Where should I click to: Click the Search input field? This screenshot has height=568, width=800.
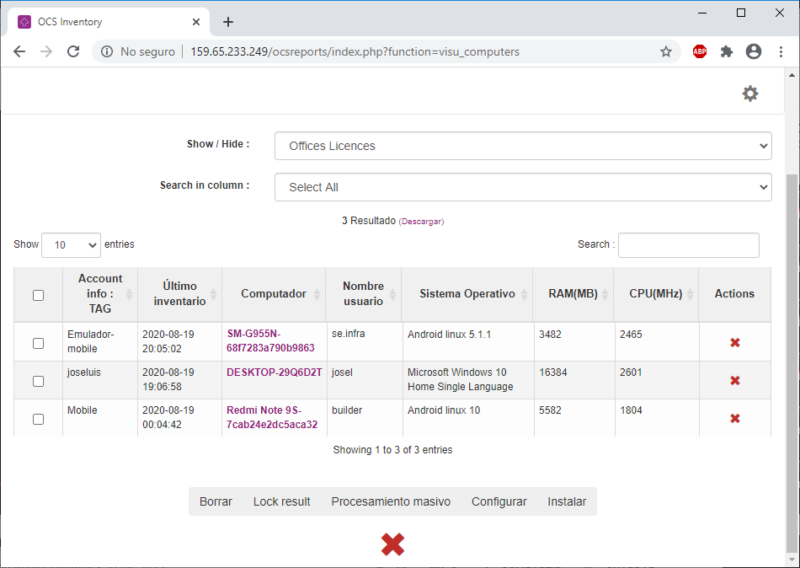coord(688,245)
